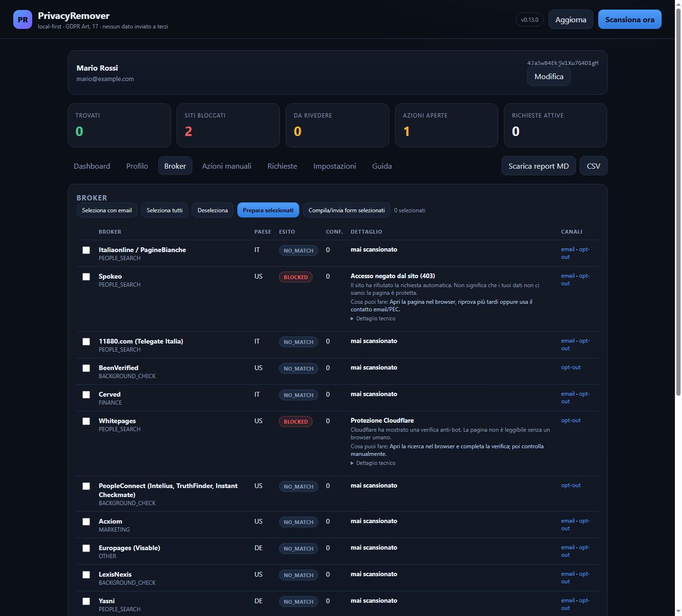Expand Dettaglio tecnico under Spokeo
Screen dimensions: 682x616
[x=373, y=318]
